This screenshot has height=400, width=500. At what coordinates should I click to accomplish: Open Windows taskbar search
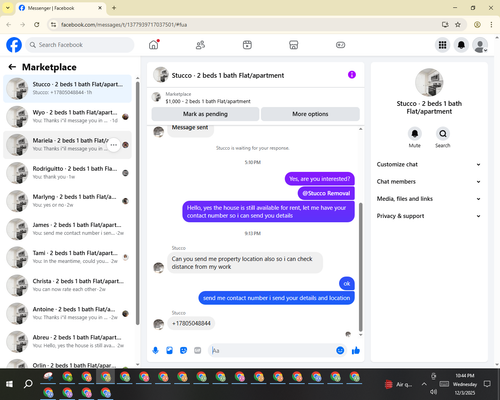click(x=28, y=384)
